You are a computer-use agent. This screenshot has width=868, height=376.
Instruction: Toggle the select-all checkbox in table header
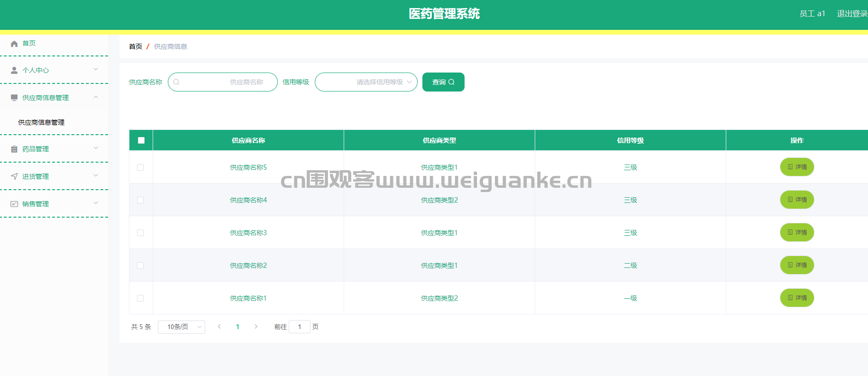pos(141,140)
